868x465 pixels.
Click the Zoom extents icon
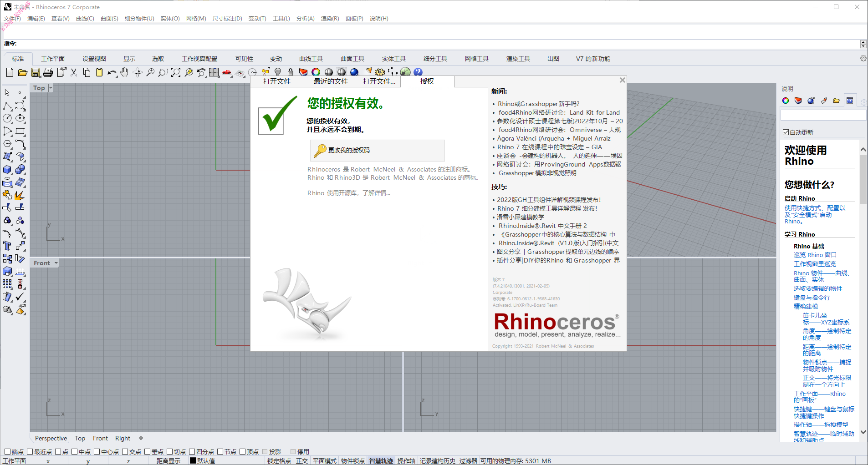pyautogui.click(x=175, y=72)
